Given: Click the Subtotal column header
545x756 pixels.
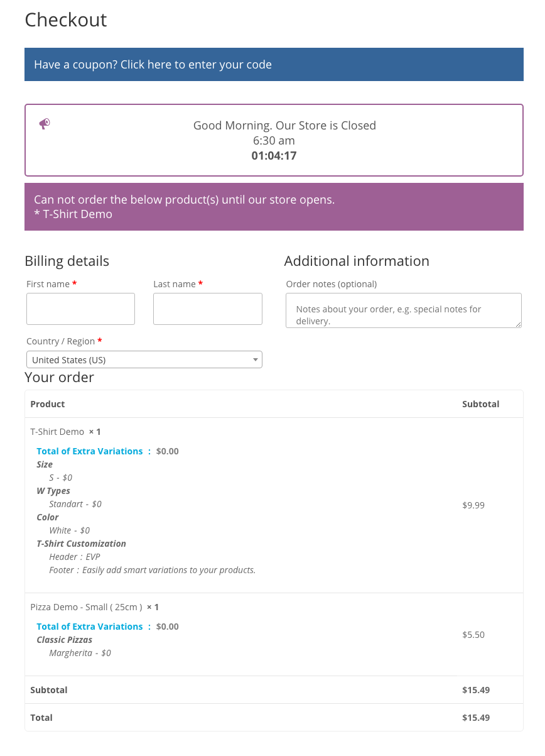Looking at the screenshot, I should point(480,404).
